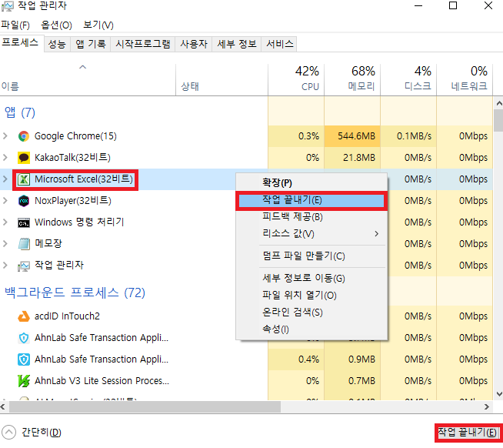Expand the 메모장 process group
Viewport: 503px width, 448px height.
pyautogui.click(x=5, y=244)
